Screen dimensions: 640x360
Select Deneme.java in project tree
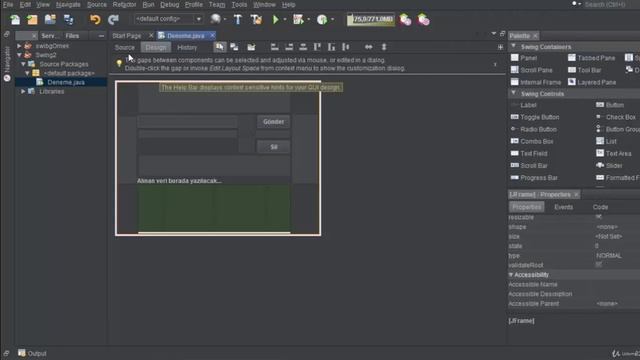pyautogui.click(x=66, y=82)
